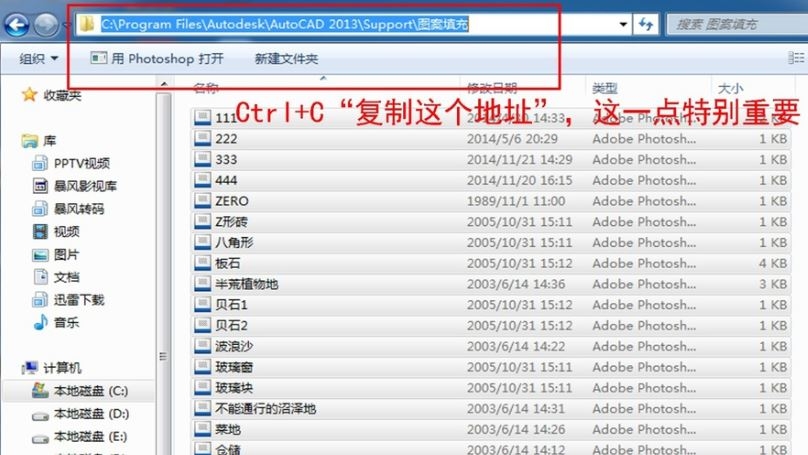Open the PPTV视频 library
Screen dimensions: 808x455
click(71, 163)
